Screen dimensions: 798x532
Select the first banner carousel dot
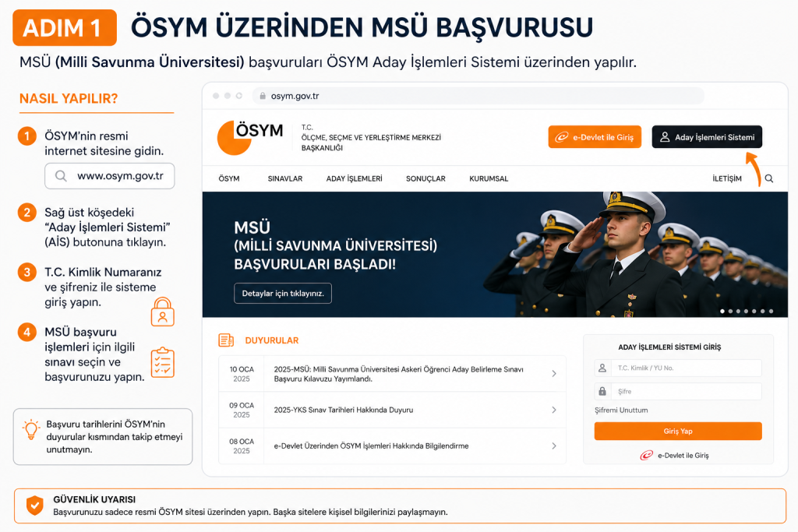click(x=722, y=311)
